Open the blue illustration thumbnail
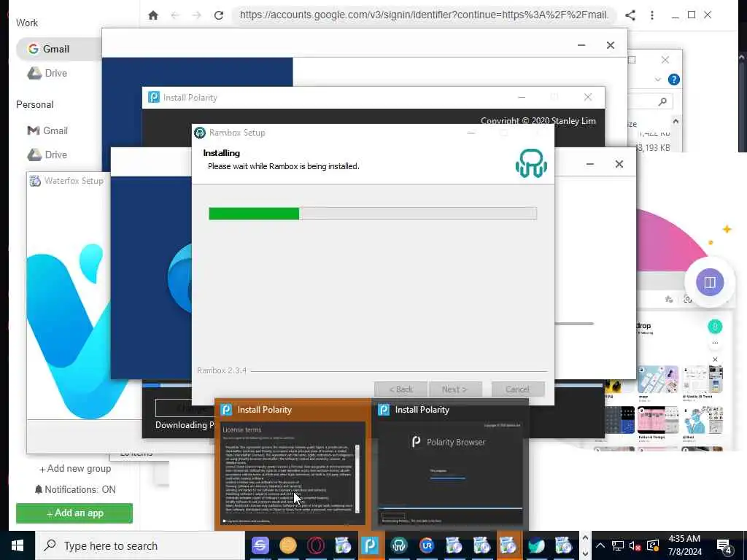This screenshot has height=560, width=747. pyautogui.click(x=703, y=421)
